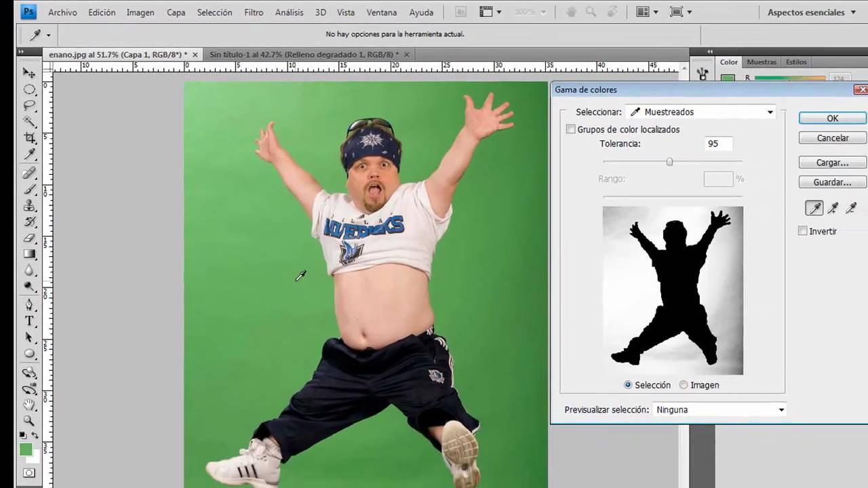This screenshot has height=488, width=868.
Task: Open the Seleccionar dropdown showing Muestreados
Action: point(702,112)
